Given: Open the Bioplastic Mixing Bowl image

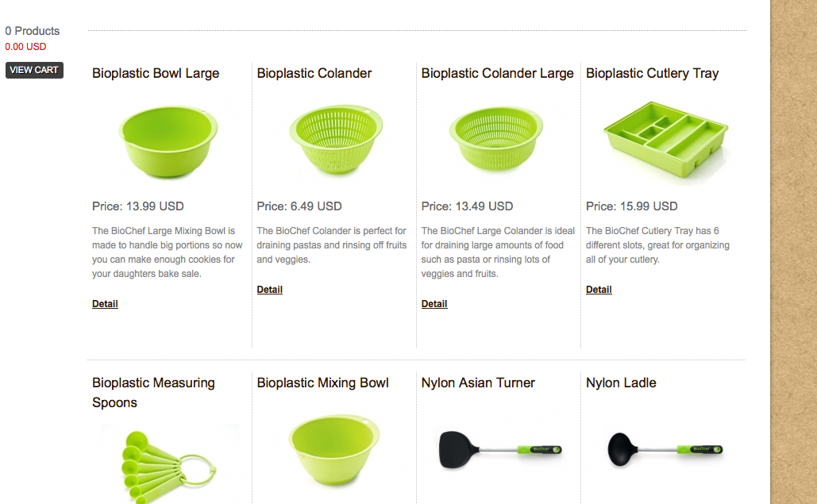Looking at the screenshot, I should point(334,452).
